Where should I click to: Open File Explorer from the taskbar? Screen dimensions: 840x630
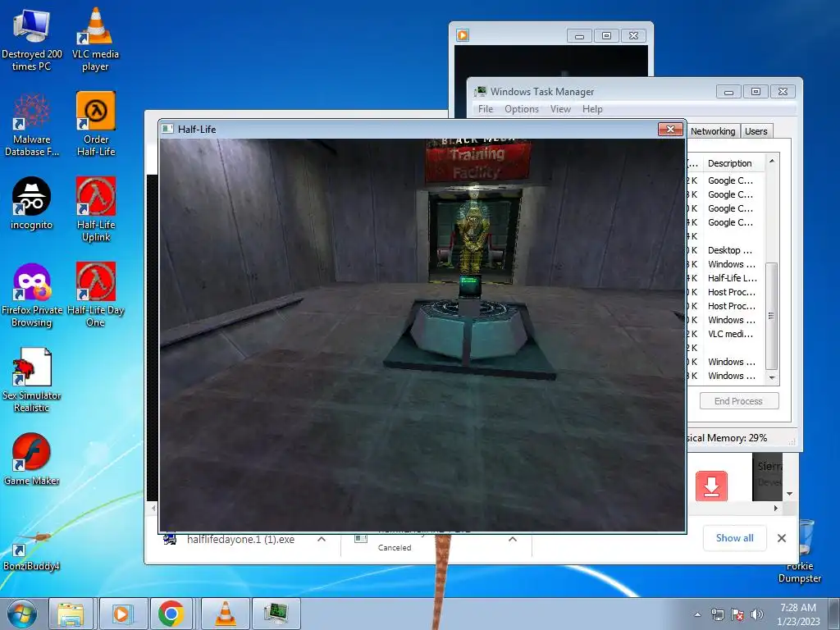71,614
